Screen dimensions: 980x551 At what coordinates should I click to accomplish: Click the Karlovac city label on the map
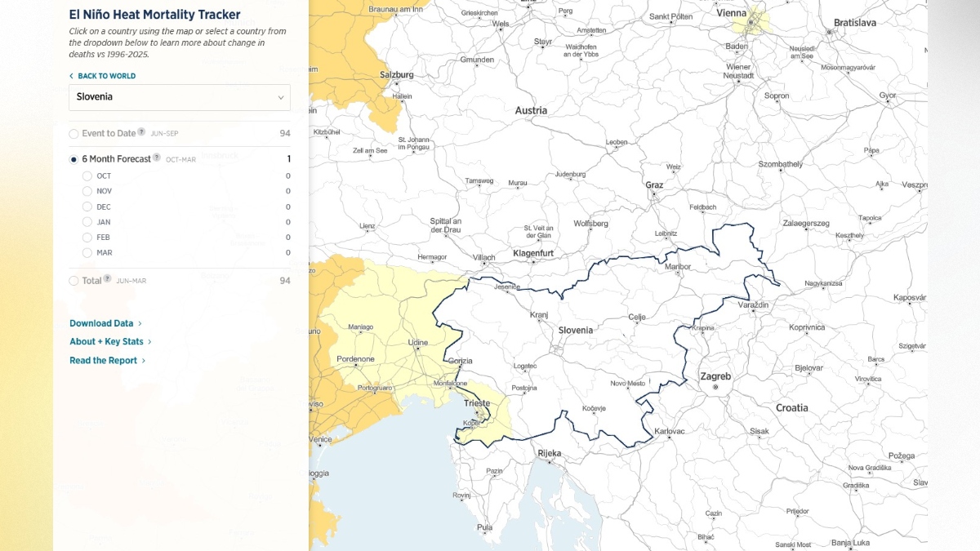click(670, 431)
